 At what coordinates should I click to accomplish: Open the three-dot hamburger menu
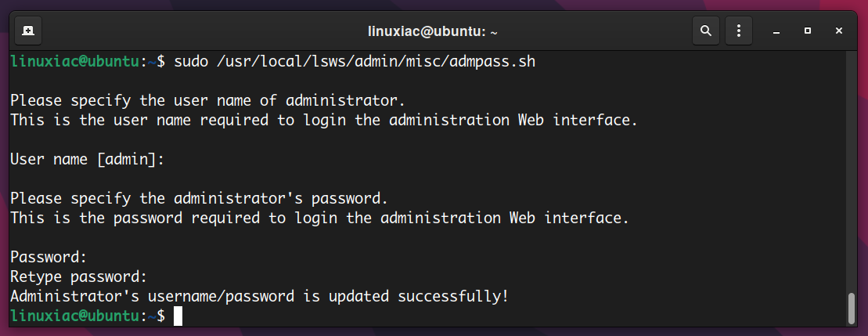pyautogui.click(x=738, y=31)
